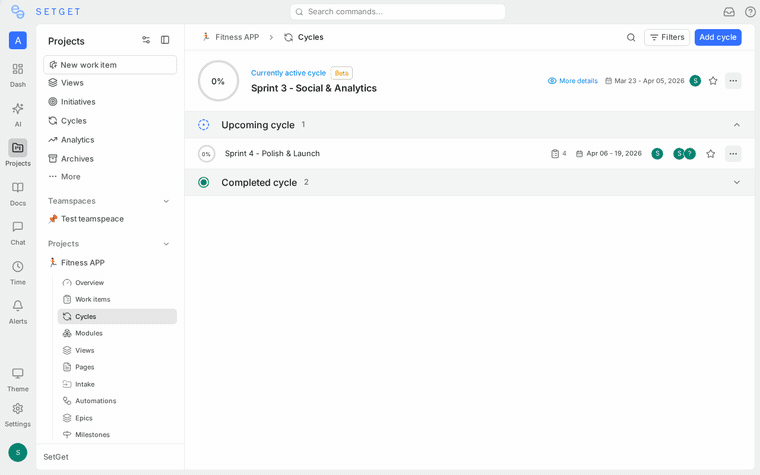This screenshot has width=760, height=475.
Task: Open the help question-mark icon
Action: [x=750, y=12]
